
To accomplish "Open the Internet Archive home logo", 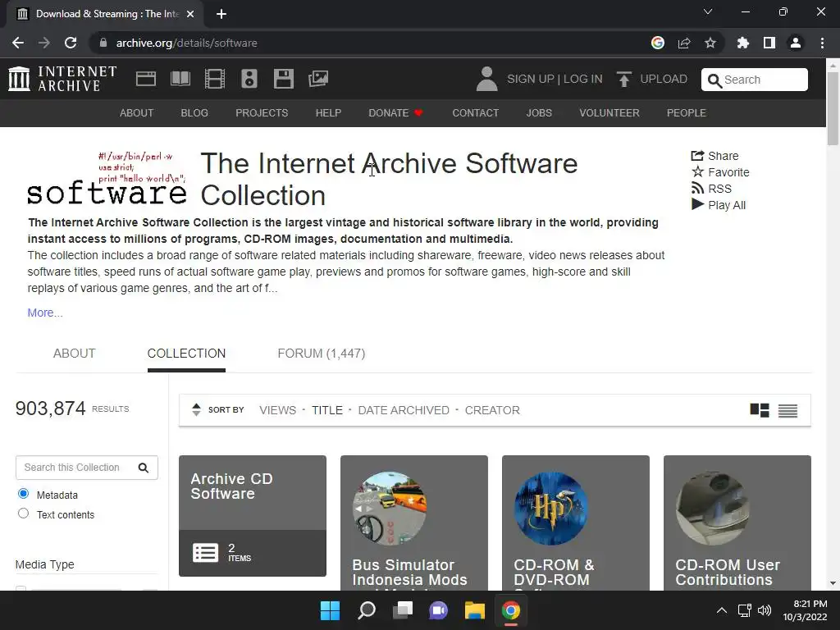I will pyautogui.click(x=62, y=79).
